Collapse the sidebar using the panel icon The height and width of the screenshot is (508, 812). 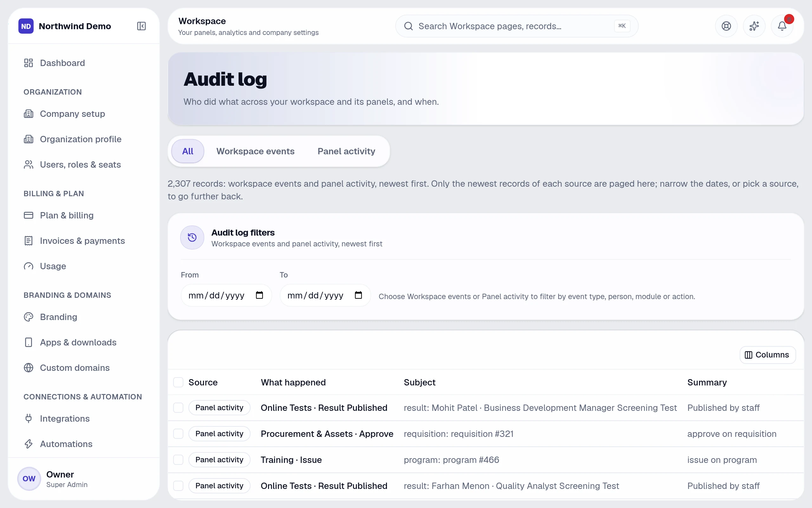[x=141, y=26]
